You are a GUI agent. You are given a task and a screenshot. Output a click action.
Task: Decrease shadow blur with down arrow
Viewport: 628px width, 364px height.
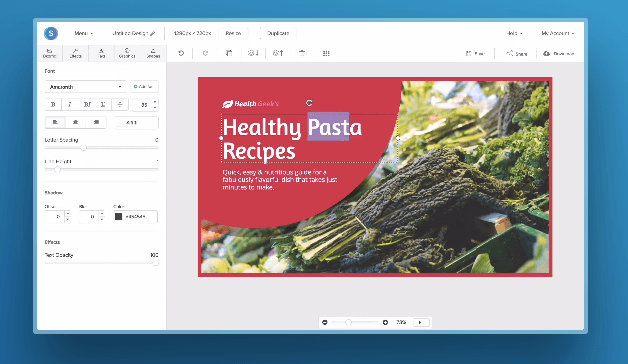pyautogui.click(x=102, y=219)
